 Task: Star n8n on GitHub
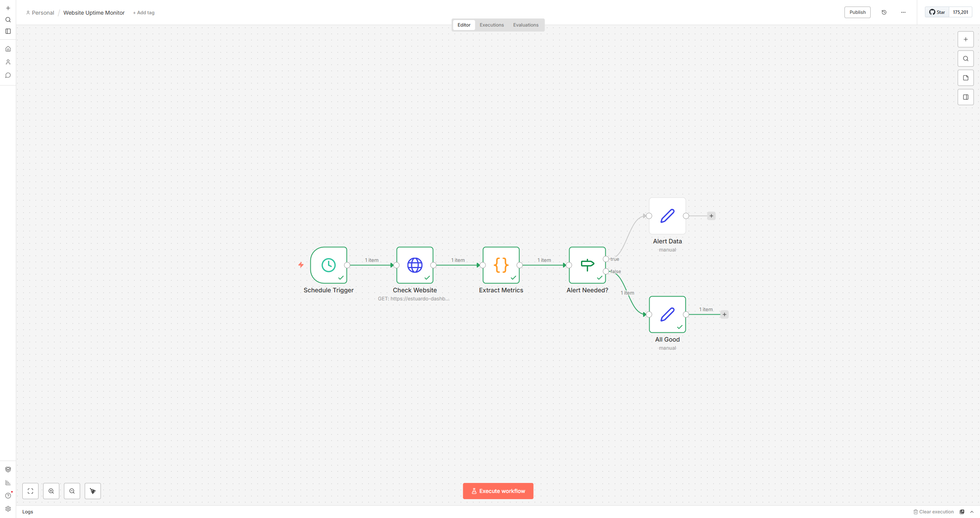[x=936, y=12]
